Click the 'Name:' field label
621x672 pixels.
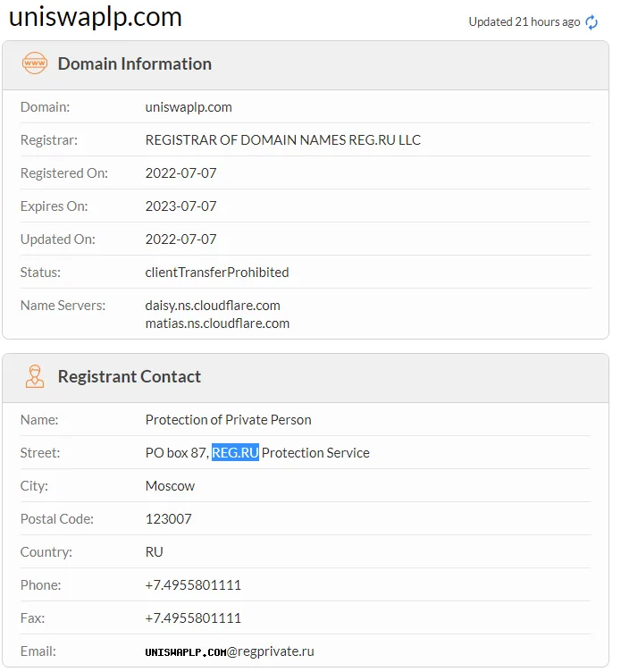(39, 420)
